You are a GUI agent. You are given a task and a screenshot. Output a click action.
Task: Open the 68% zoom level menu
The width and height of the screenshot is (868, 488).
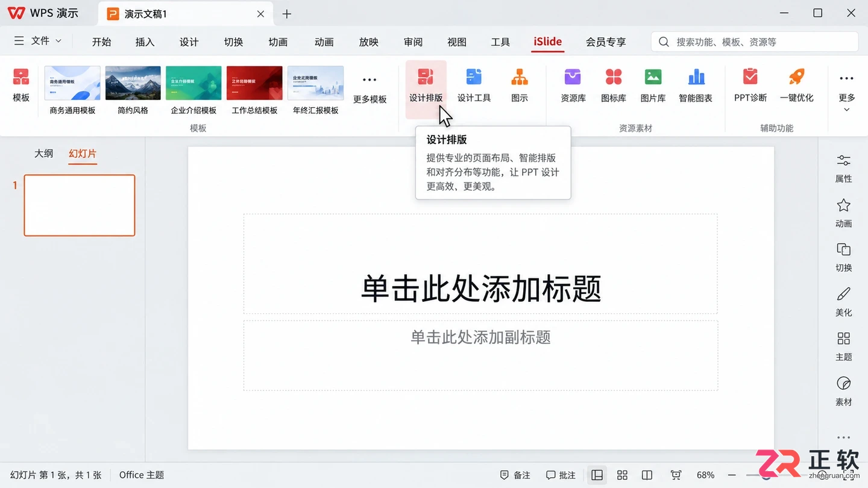(705, 475)
